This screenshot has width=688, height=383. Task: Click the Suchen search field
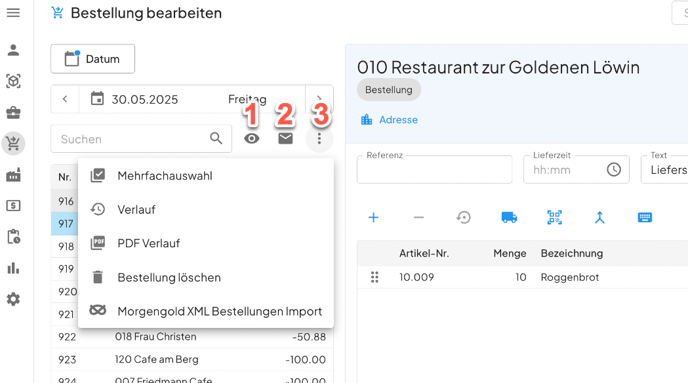pos(141,139)
